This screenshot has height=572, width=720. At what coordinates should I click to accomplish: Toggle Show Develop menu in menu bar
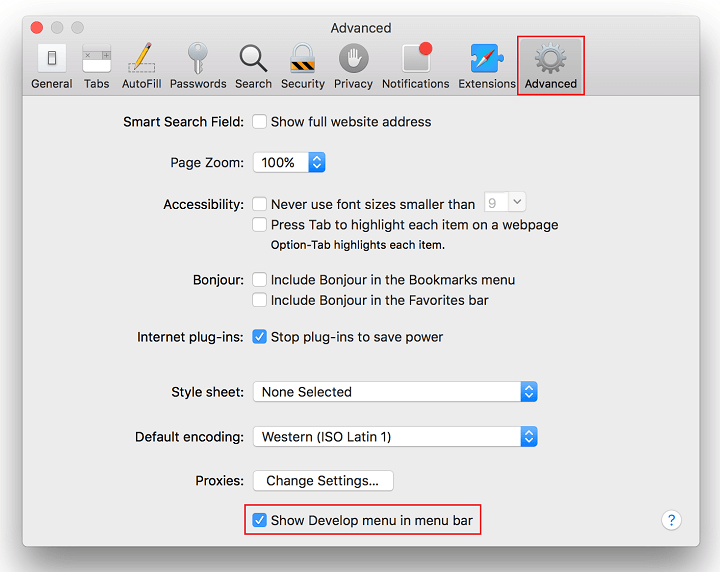[259, 520]
